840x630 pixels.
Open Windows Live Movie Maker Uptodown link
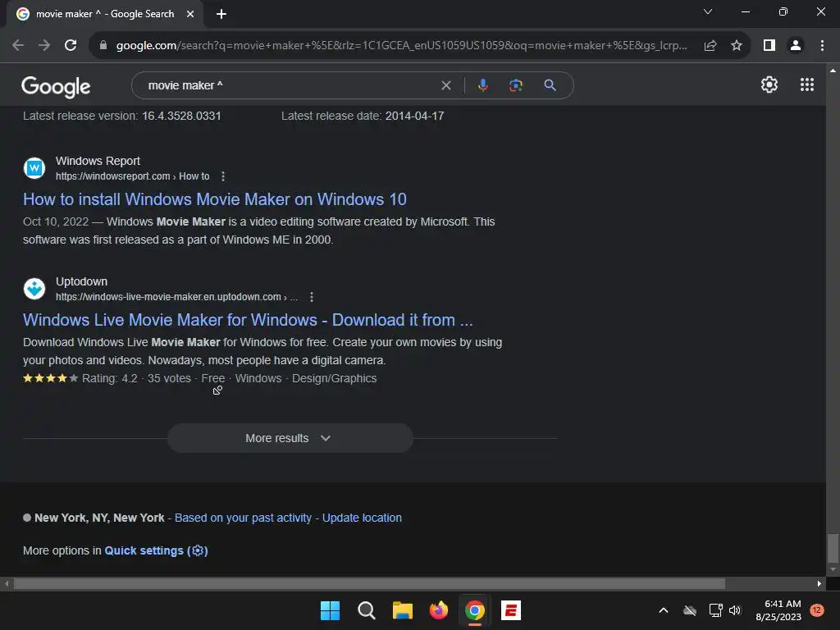pyautogui.click(x=248, y=320)
